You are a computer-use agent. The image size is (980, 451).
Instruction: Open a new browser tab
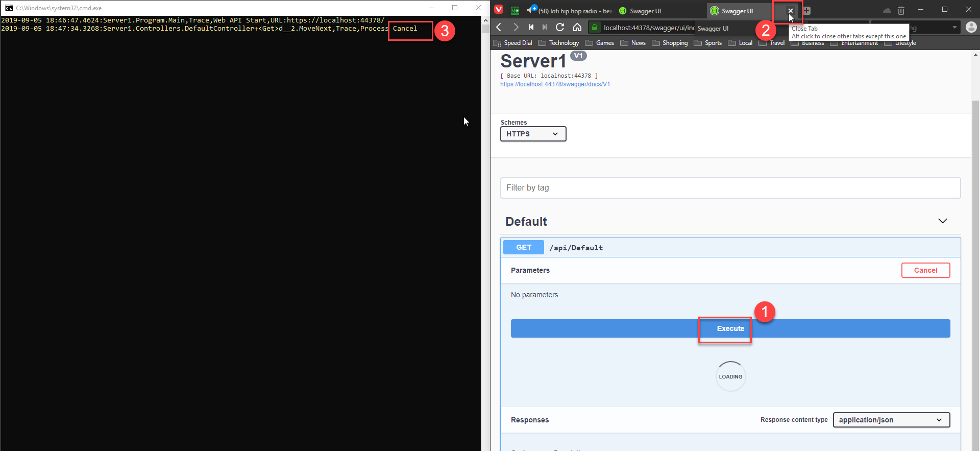point(807,11)
